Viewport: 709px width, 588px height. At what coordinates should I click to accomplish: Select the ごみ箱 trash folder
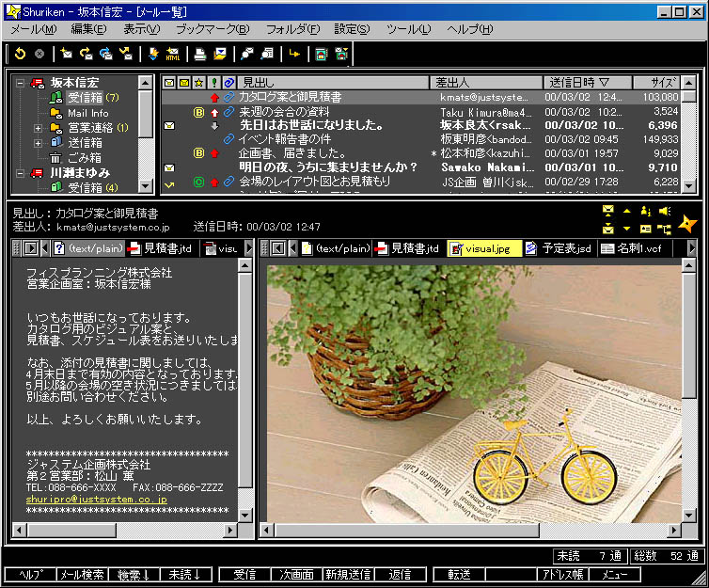(80, 158)
